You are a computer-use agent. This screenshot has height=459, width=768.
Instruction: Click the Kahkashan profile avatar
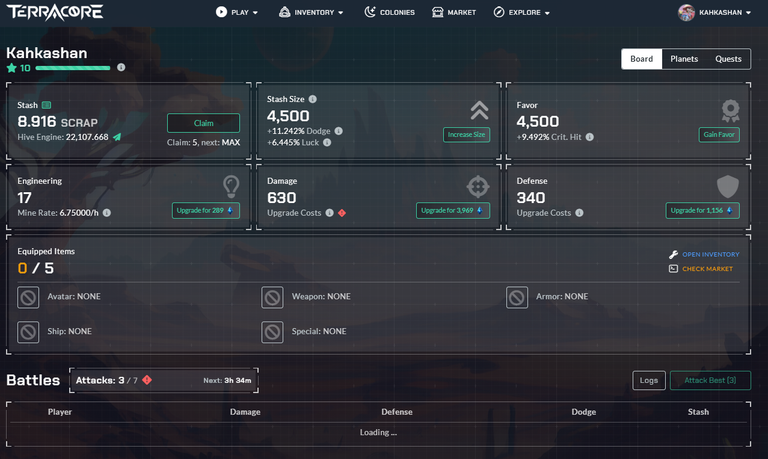click(686, 12)
